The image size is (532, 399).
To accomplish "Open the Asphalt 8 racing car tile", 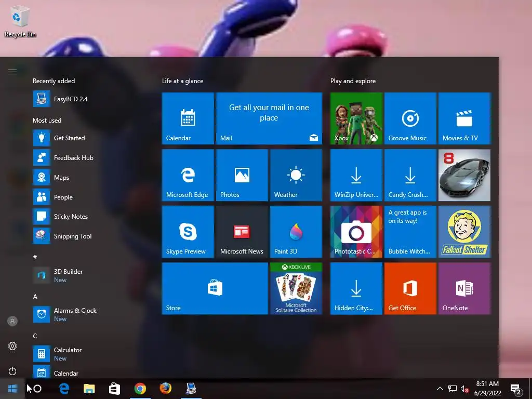I will click(x=464, y=175).
